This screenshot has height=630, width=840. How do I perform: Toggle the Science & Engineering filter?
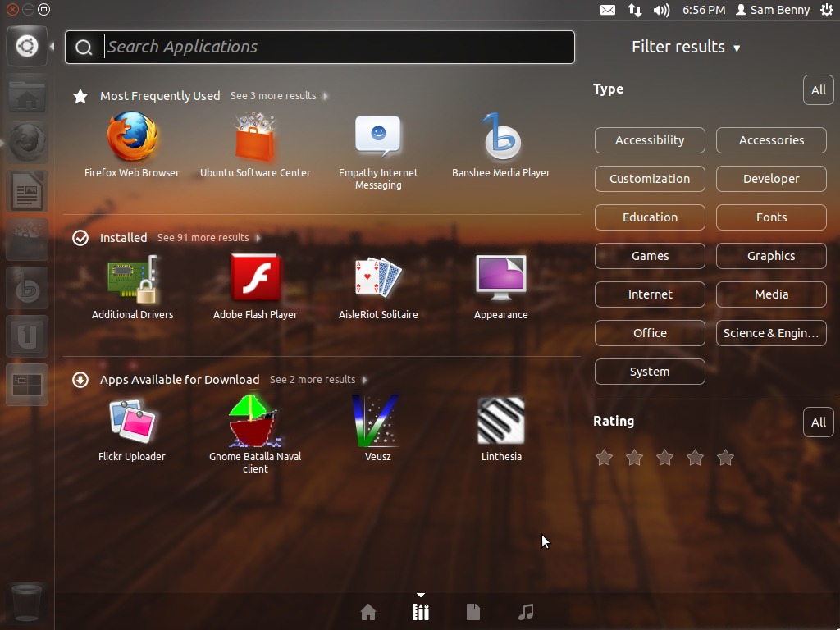click(x=771, y=333)
